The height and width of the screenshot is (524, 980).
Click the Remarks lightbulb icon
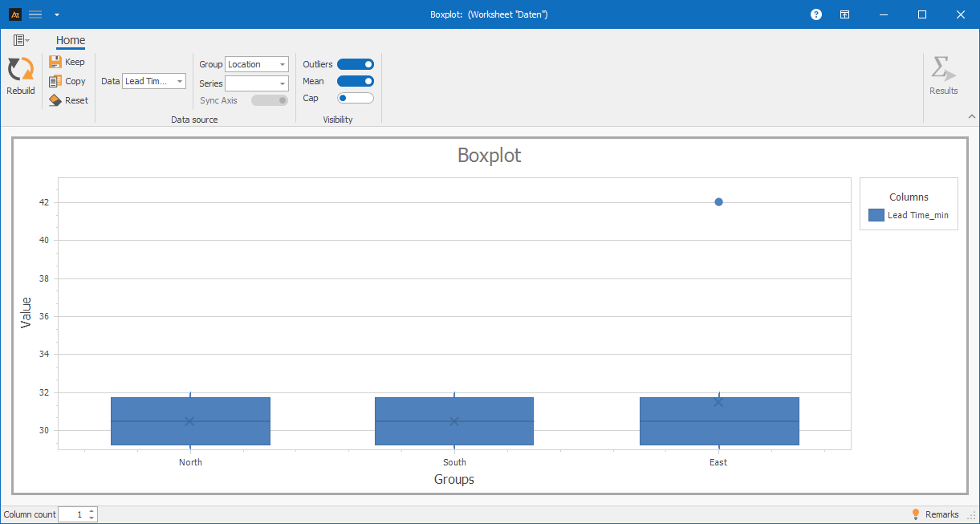(915, 514)
